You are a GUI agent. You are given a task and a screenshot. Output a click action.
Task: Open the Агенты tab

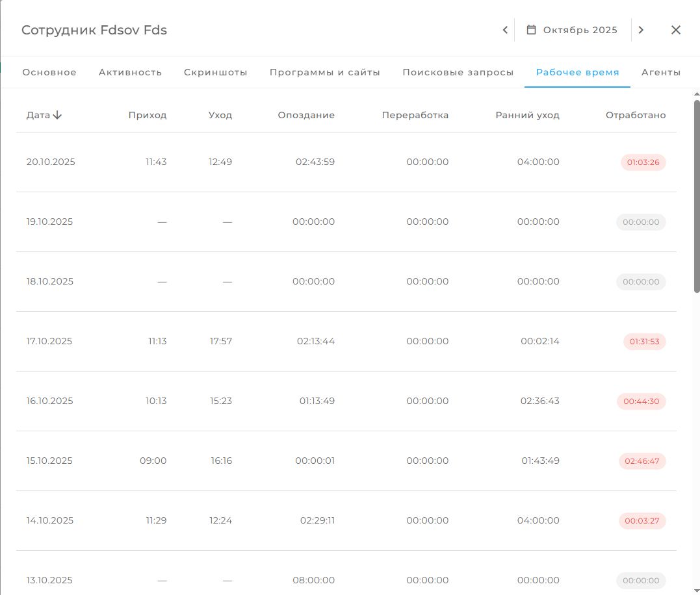(661, 72)
